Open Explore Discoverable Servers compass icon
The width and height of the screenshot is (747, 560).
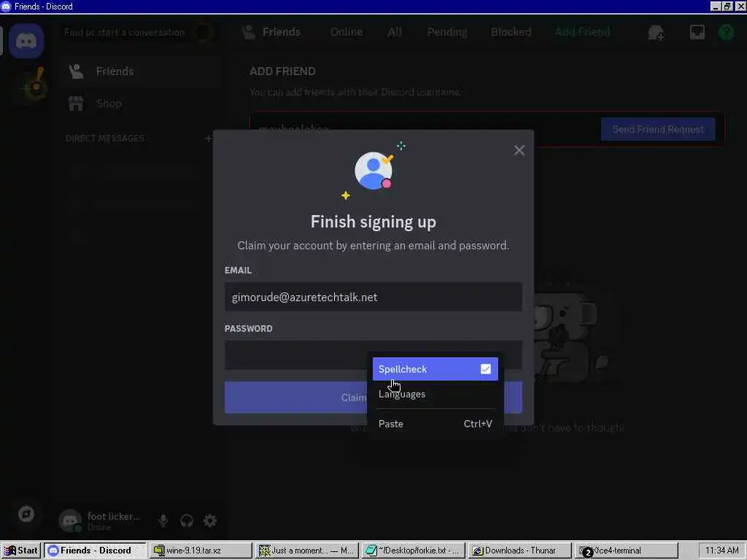26,514
